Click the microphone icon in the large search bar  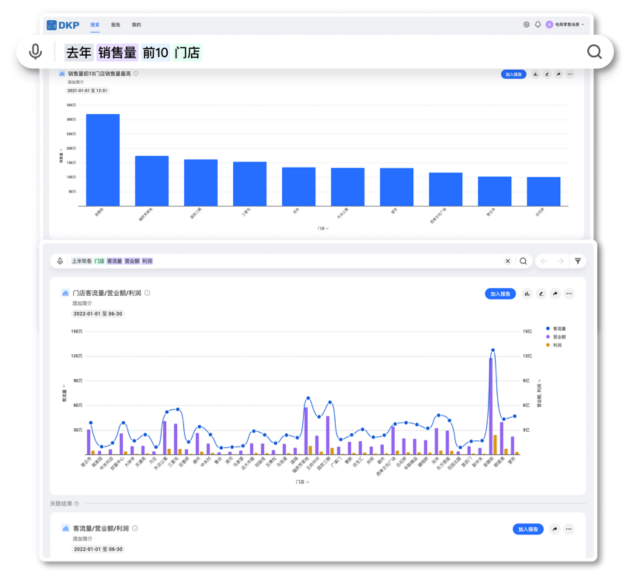coord(36,52)
